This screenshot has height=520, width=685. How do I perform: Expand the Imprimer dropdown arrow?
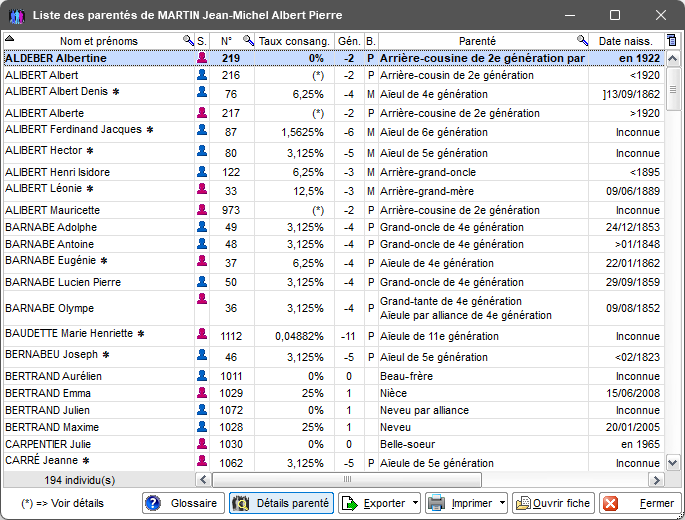pos(502,503)
